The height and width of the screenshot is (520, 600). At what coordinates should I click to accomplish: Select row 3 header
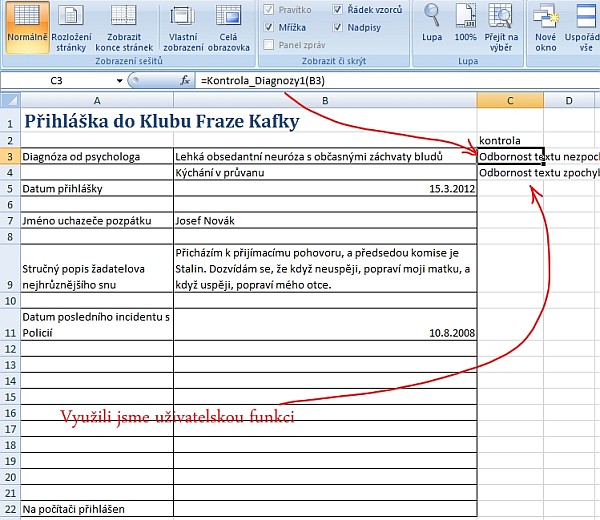click(10, 156)
